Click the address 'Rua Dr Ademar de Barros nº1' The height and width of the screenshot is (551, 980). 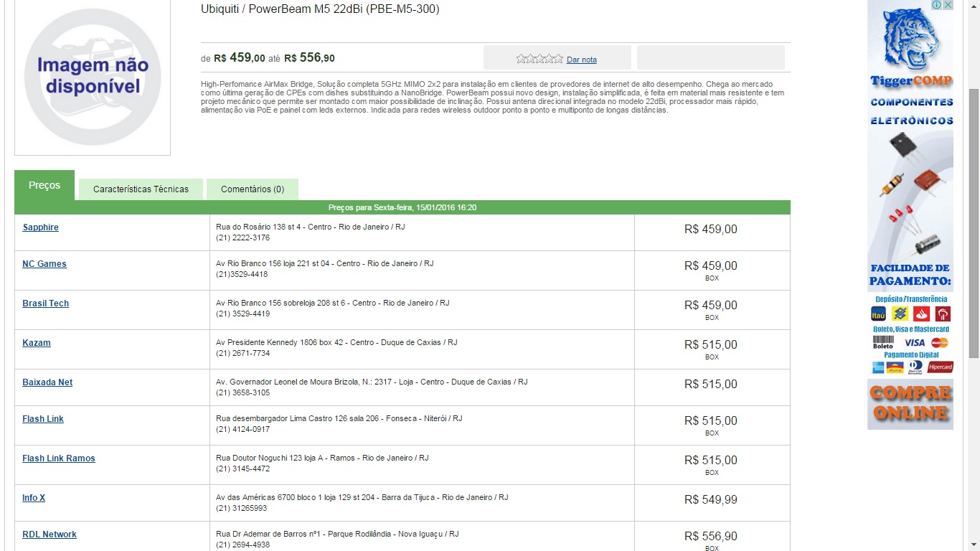tap(269, 534)
